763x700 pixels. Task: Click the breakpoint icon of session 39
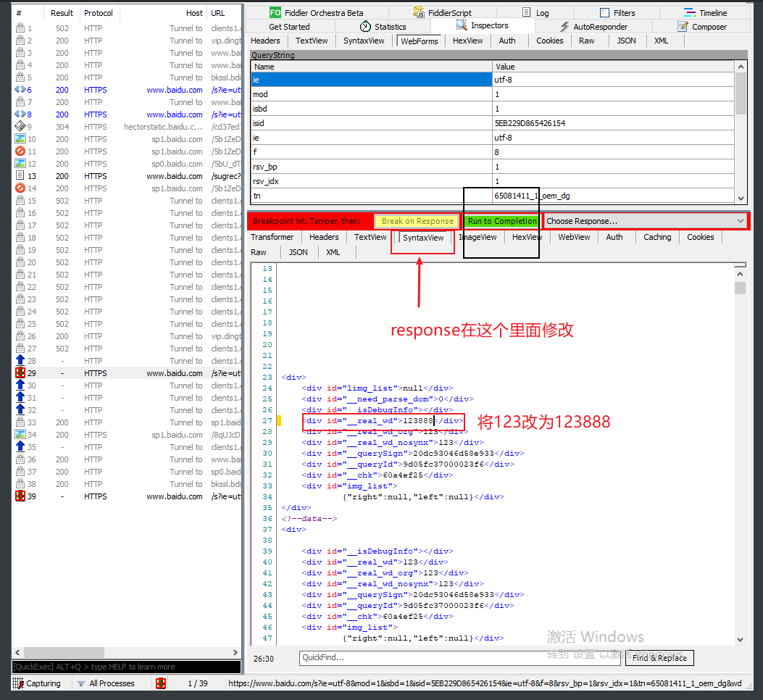click(20, 496)
